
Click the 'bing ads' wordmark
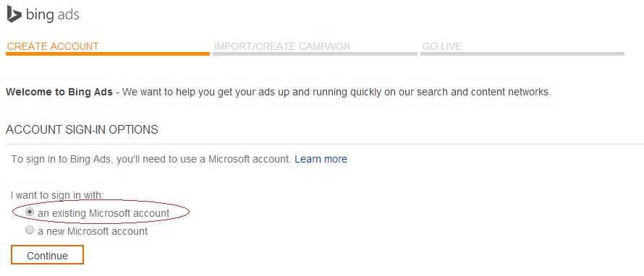(x=52, y=14)
